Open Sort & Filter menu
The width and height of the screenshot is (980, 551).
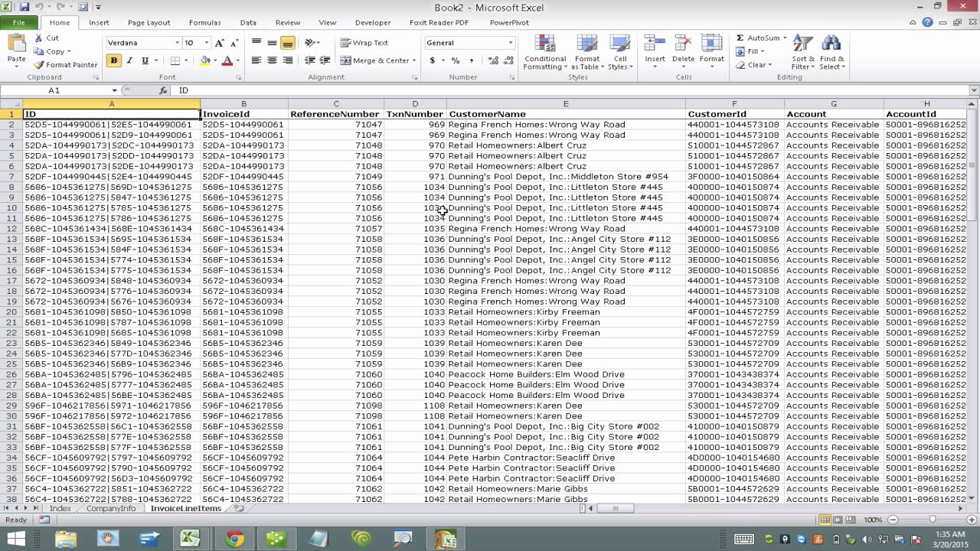click(x=803, y=52)
